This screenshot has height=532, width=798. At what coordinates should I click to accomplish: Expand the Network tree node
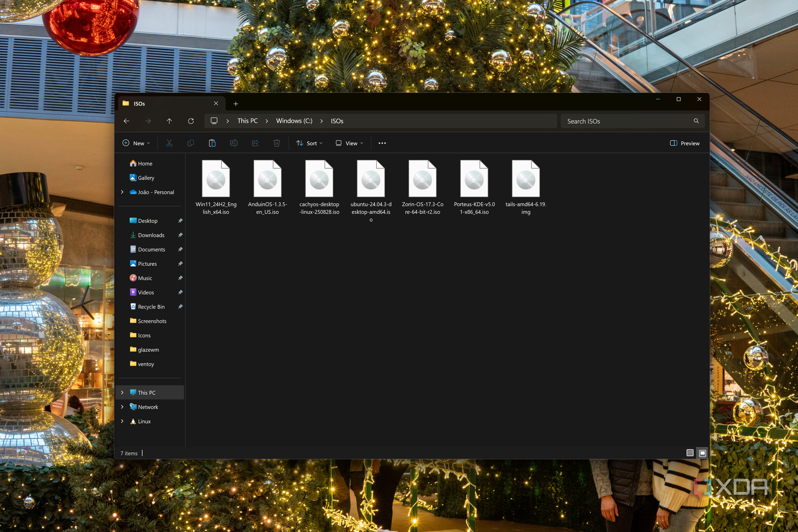pyautogui.click(x=122, y=407)
